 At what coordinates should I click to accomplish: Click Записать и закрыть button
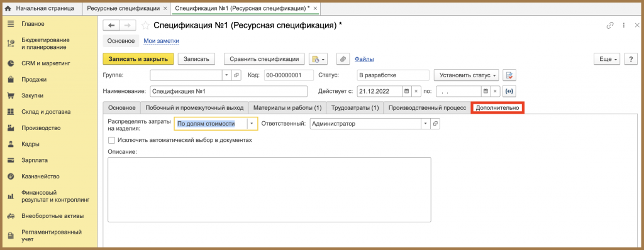[x=138, y=59]
